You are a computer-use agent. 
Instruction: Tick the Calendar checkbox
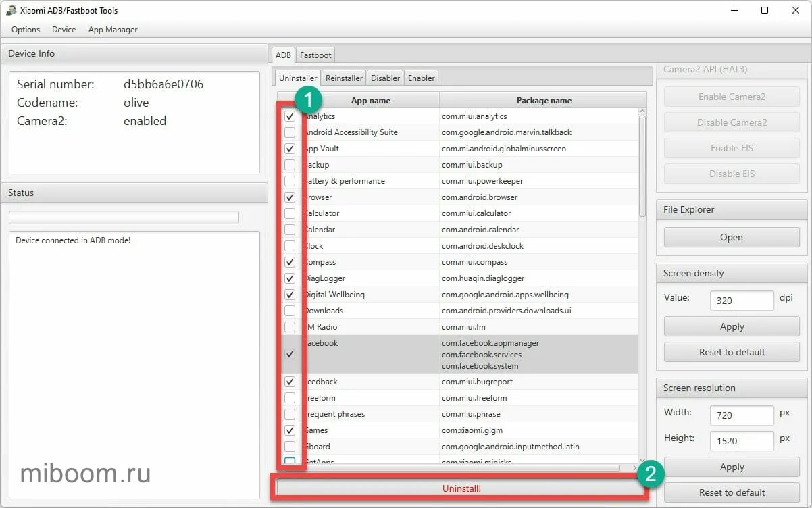pyautogui.click(x=290, y=230)
